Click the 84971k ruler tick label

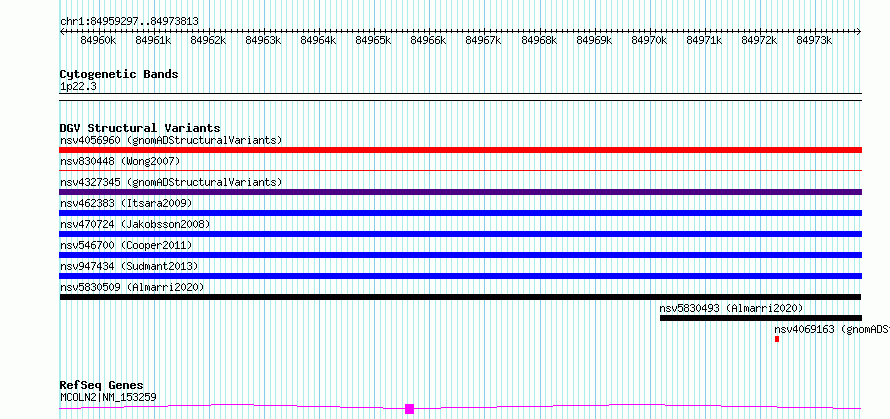tap(704, 40)
